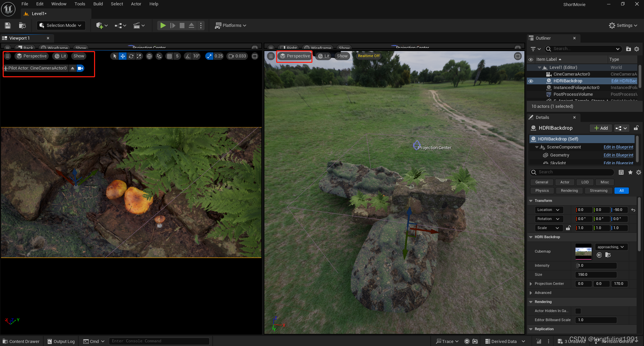Image resolution: width=644 pixels, height=346 pixels.
Task: Check Actor Hidden In Game checkbox
Action: 578,311
